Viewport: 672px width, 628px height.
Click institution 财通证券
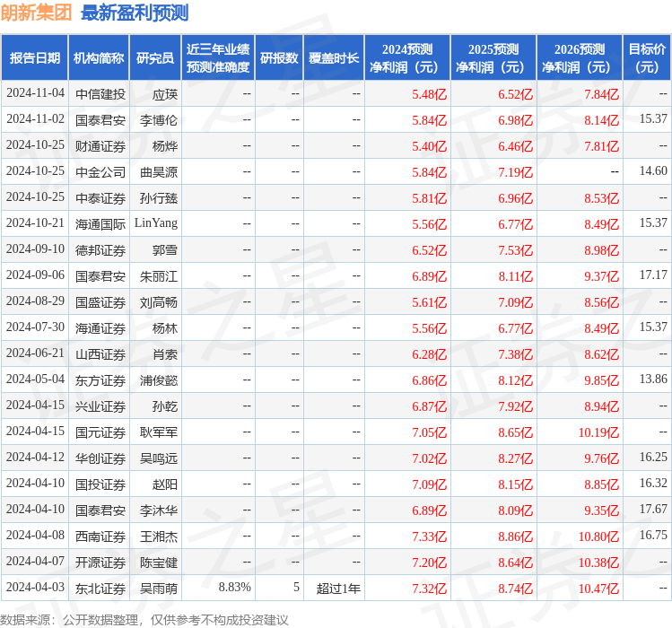100,146
